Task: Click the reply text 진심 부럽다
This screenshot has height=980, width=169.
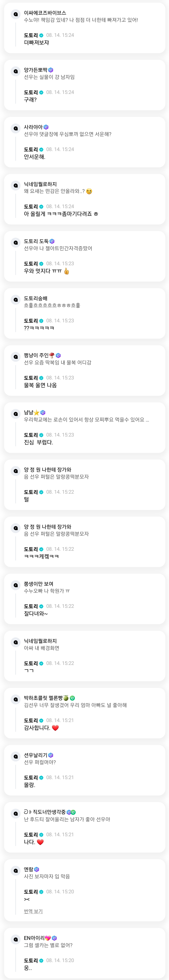Action: [x=38, y=442]
